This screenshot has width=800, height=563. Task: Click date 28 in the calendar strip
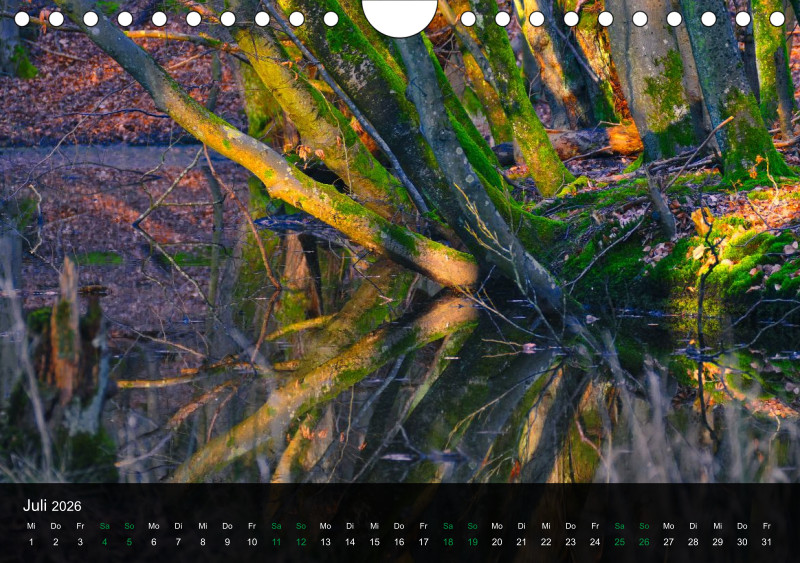693,542
